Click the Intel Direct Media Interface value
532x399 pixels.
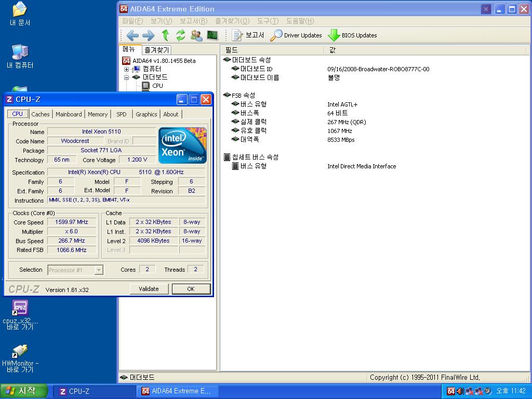click(362, 166)
